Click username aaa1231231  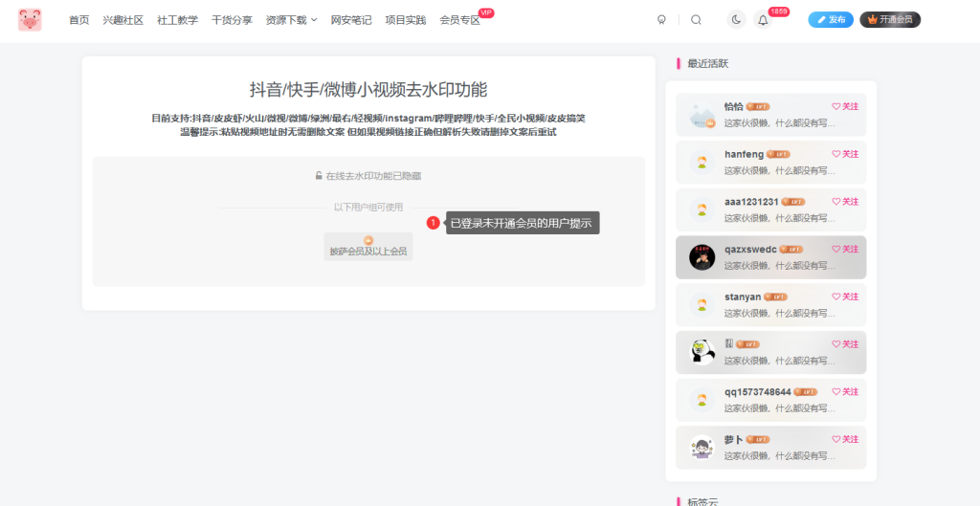point(751,202)
